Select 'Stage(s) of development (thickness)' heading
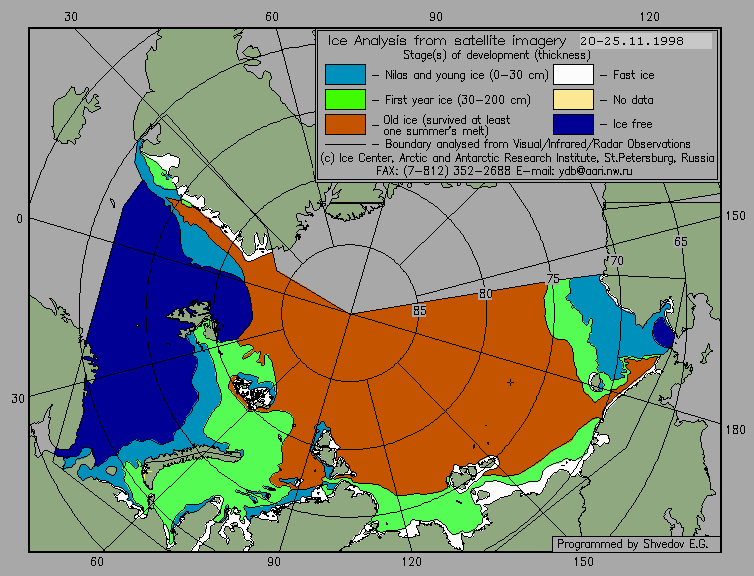 pos(497,55)
